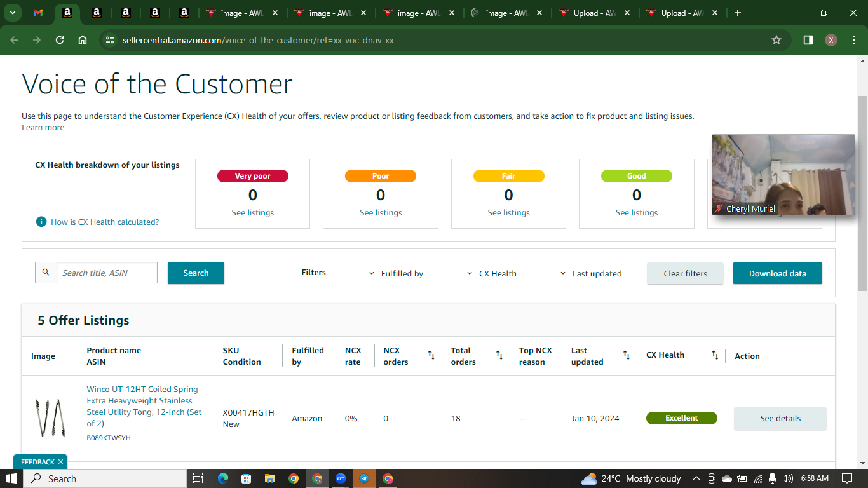Open a new browser tab
868x488 pixels.
pos(738,13)
